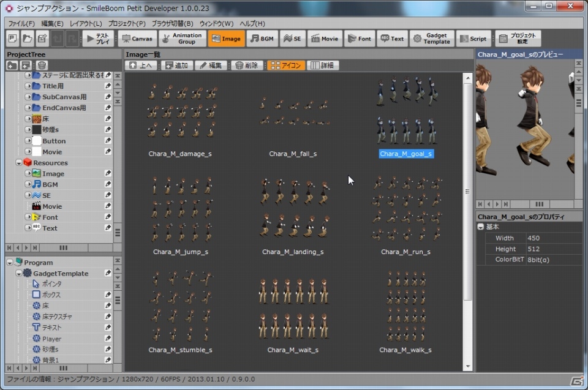Screen dimensions: 588x390
Task: Select the 床テクスチャ gadget tree item
Action: 56,317
